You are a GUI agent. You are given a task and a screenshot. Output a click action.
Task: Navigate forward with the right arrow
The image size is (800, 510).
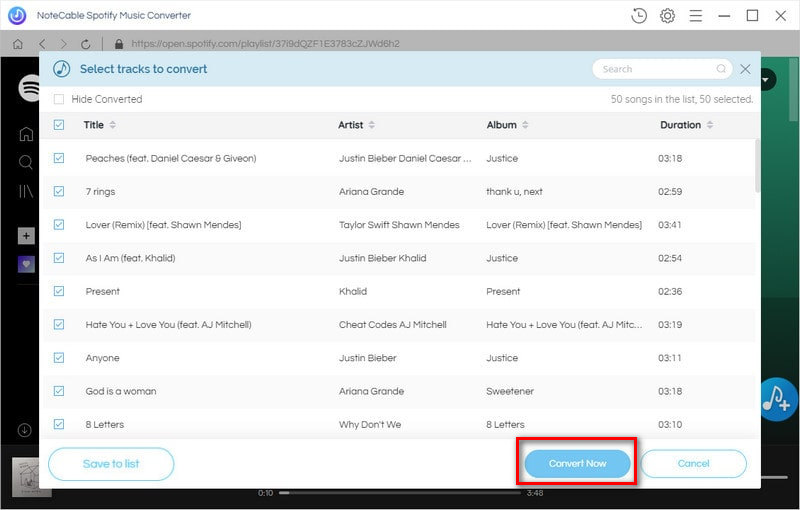(x=63, y=44)
